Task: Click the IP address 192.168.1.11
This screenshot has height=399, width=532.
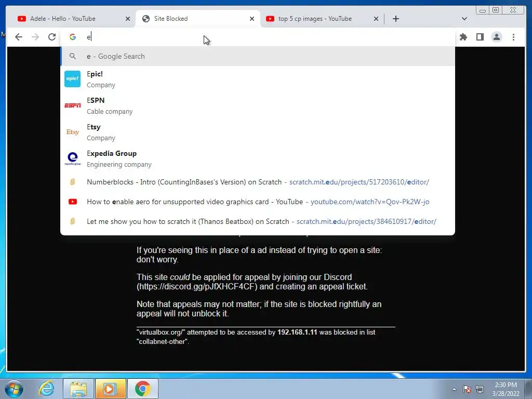Action: pyautogui.click(x=297, y=332)
